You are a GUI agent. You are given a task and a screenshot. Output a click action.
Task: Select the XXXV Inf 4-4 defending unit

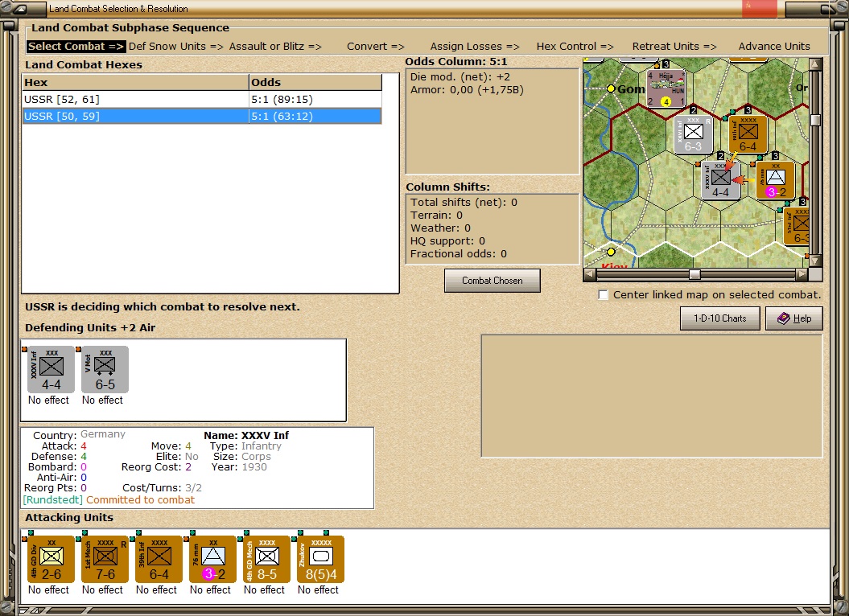51,370
